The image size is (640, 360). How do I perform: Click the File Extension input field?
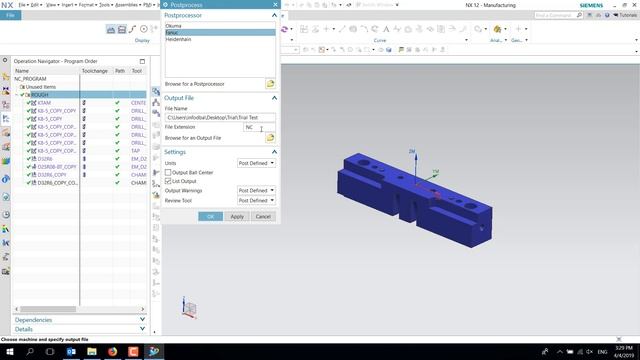coord(259,127)
